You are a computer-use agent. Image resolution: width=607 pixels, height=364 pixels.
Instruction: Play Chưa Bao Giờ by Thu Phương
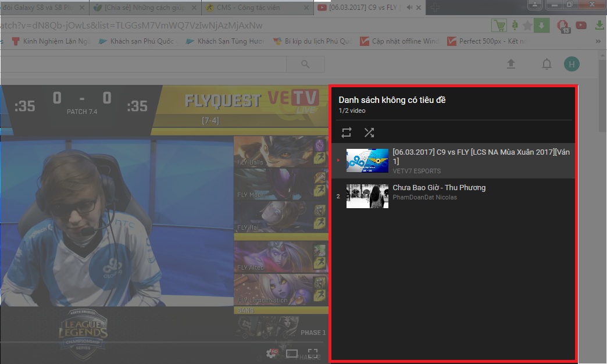click(439, 187)
